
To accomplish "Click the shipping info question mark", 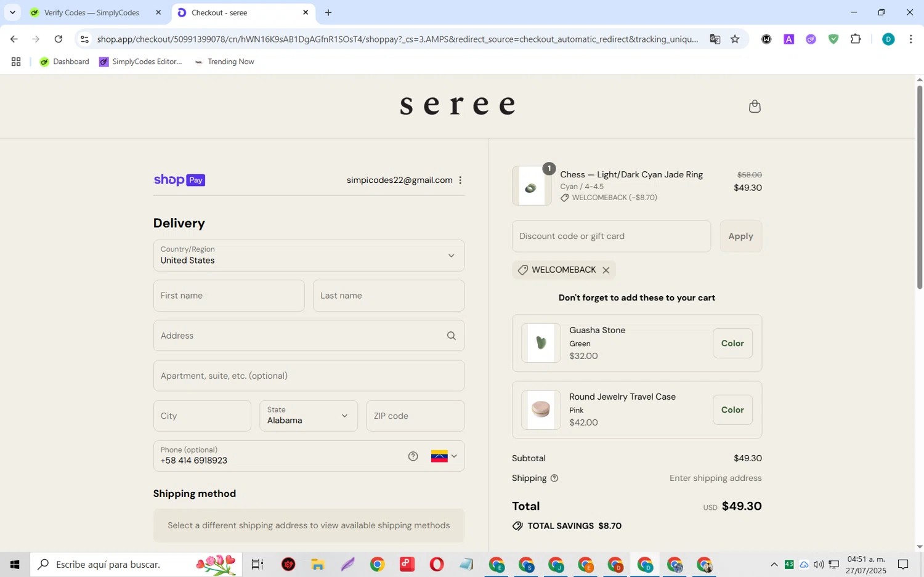I will point(554,478).
